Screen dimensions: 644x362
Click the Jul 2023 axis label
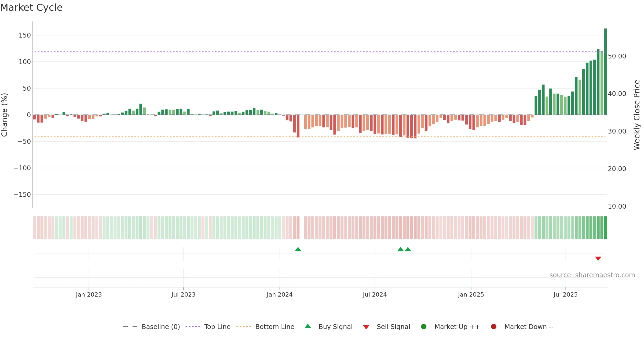pos(184,294)
